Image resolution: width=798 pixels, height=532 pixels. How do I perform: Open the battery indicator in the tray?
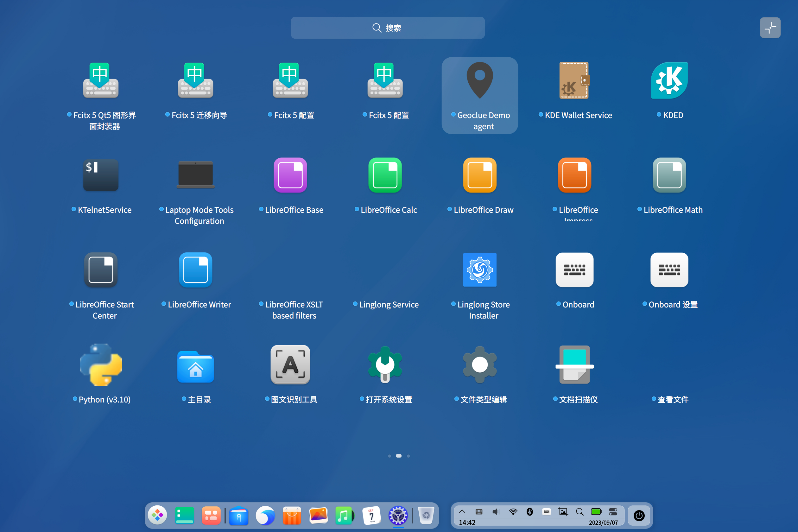tap(596, 511)
